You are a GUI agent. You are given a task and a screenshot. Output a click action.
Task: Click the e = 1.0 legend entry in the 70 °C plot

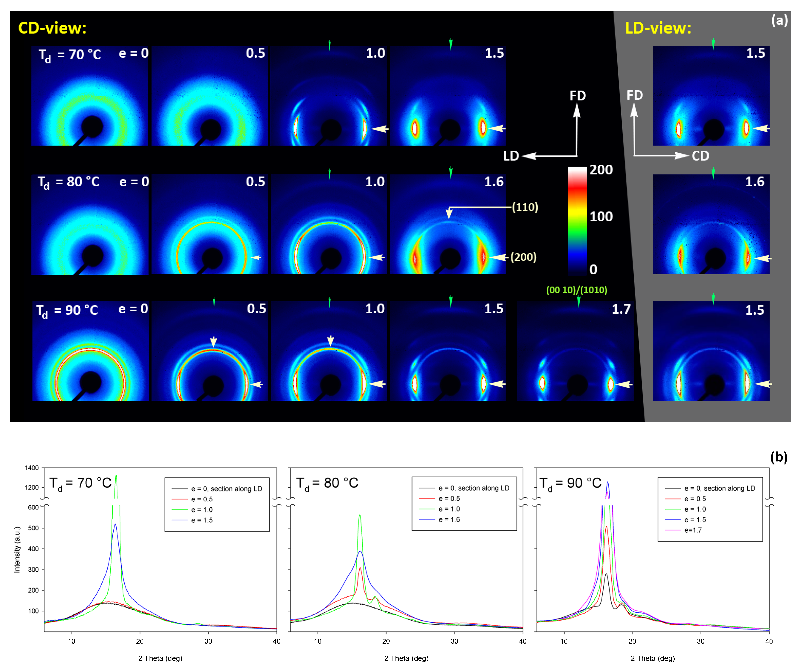pos(202,510)
